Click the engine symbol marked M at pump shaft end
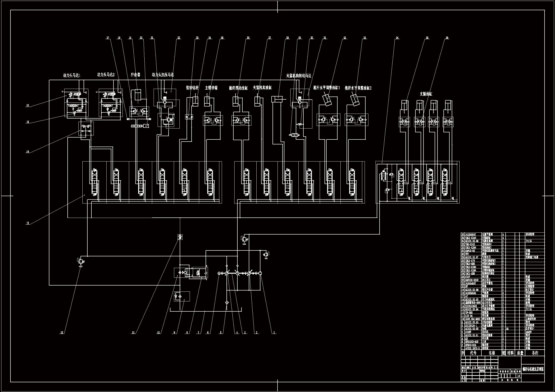Viewport: 555px width, 392px height. pyautogui.click(x=219, y=273)
